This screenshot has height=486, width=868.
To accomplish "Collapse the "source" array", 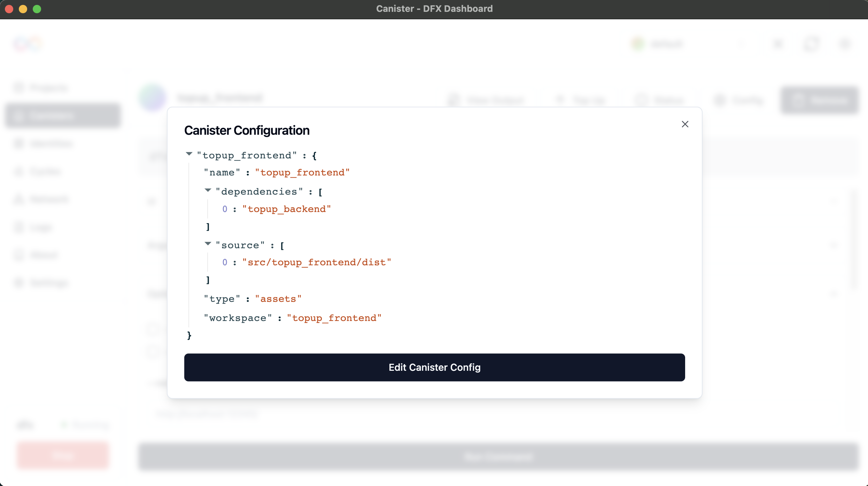I will click(208, 244).
